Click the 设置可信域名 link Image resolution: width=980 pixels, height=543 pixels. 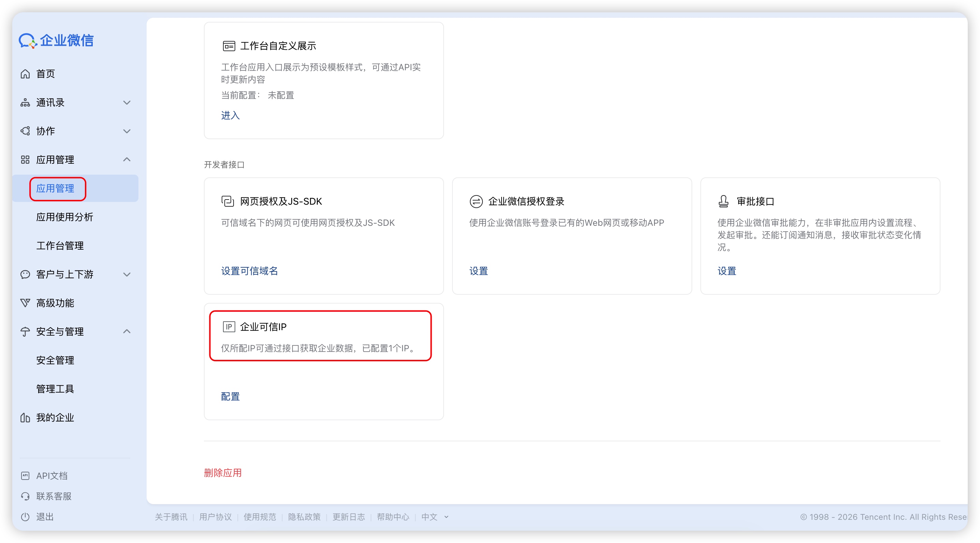click(249, 271)
